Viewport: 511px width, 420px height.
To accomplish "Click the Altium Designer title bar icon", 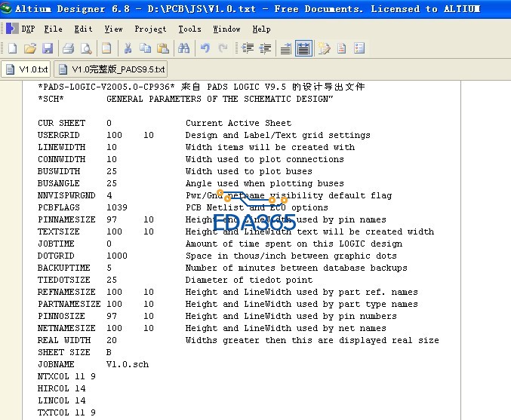I will tap(6, 8).
